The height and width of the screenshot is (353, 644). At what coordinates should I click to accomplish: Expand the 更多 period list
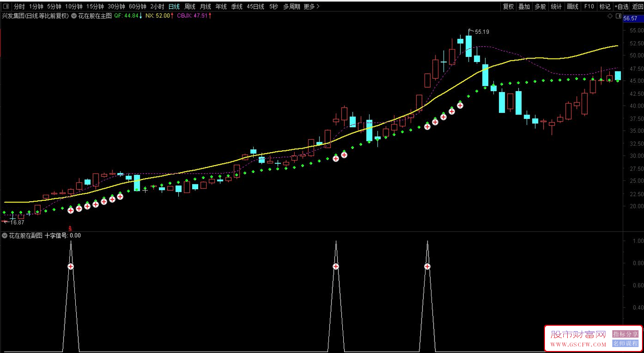pos(311,6)
